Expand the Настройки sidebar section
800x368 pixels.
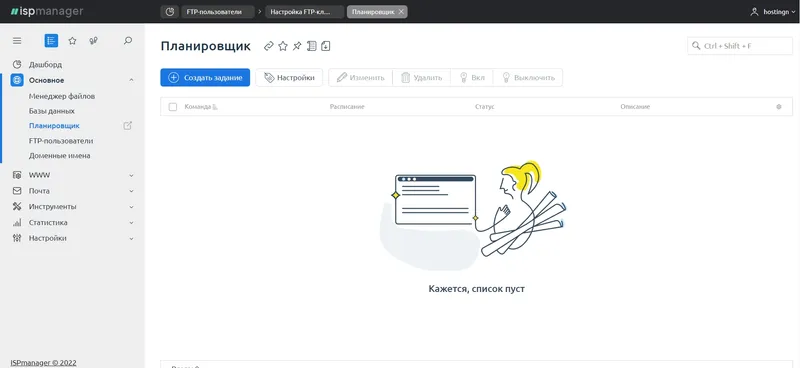tap(131, 238)
